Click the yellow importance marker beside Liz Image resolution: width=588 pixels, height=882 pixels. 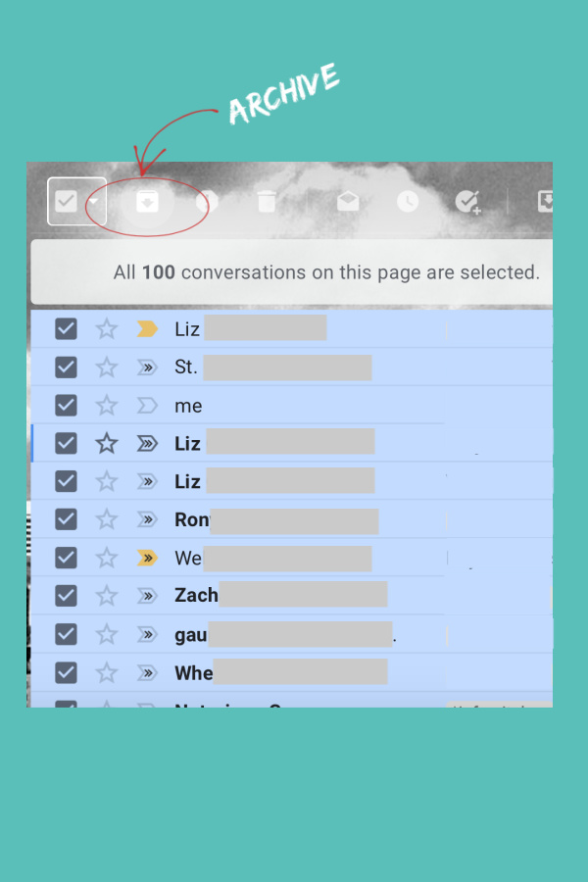[x=147, y=329]
